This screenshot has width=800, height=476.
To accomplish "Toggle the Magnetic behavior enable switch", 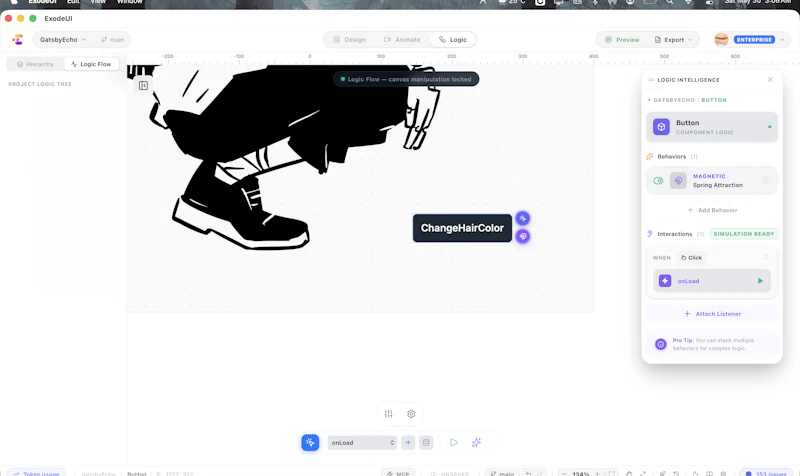I will [658, 181].
